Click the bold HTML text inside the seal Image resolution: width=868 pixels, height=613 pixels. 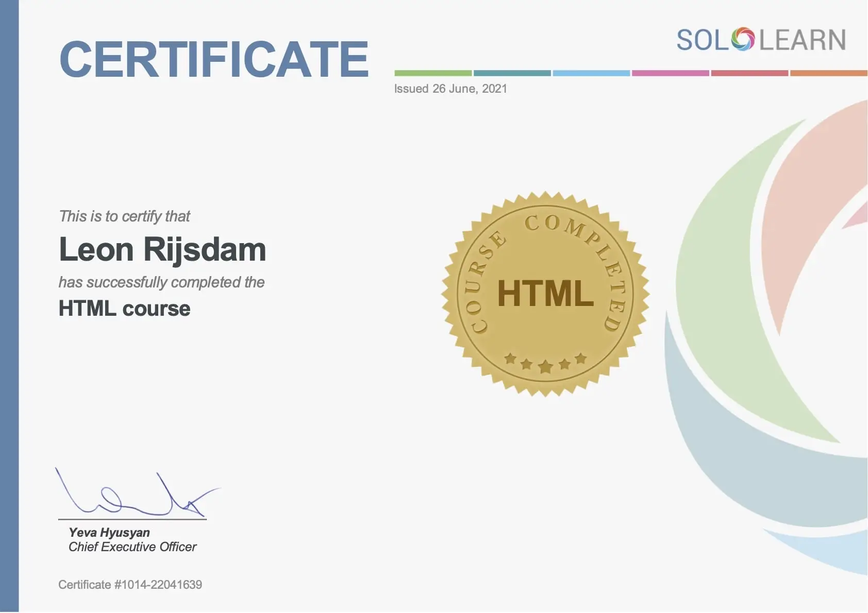[x=545, y=294]
